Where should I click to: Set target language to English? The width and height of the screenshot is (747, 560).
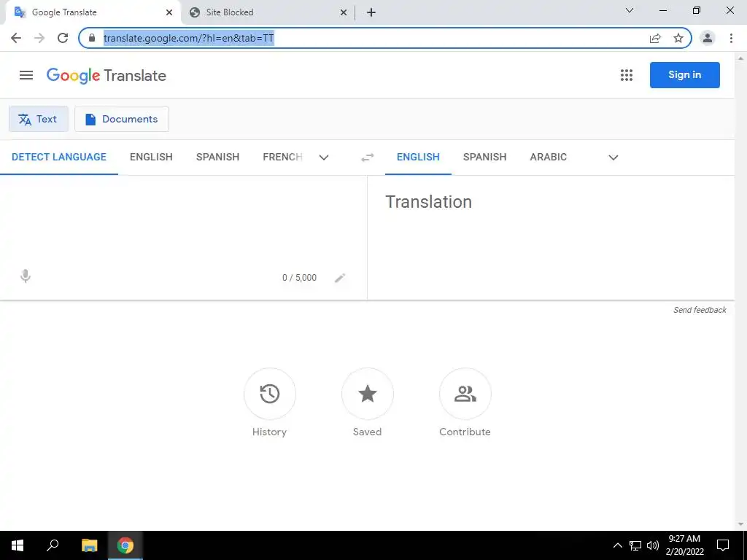pyautogui.click(x=418, y=157)
